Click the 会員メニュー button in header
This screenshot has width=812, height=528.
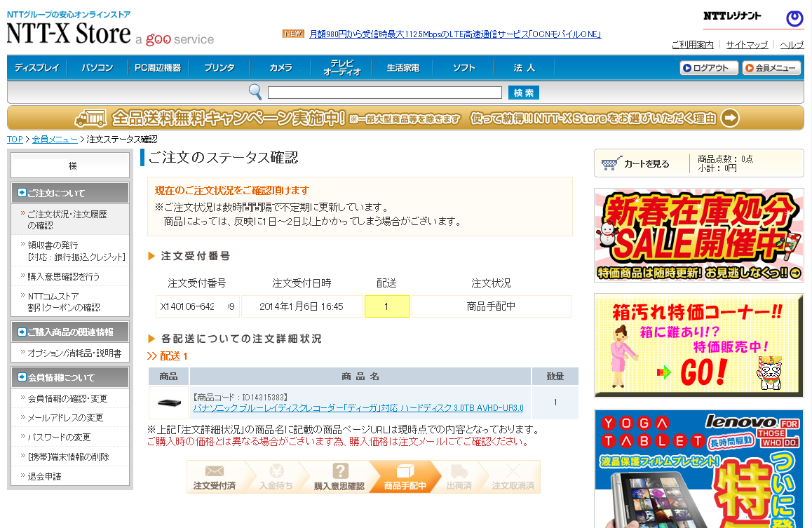pos(771,68)
